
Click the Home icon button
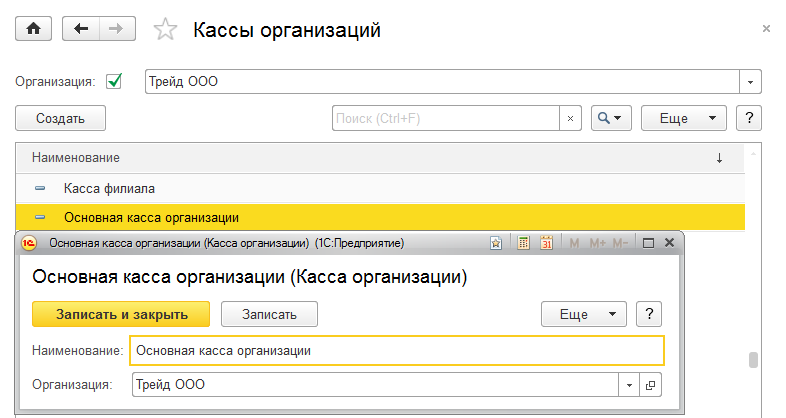click(x=33, y=29)
